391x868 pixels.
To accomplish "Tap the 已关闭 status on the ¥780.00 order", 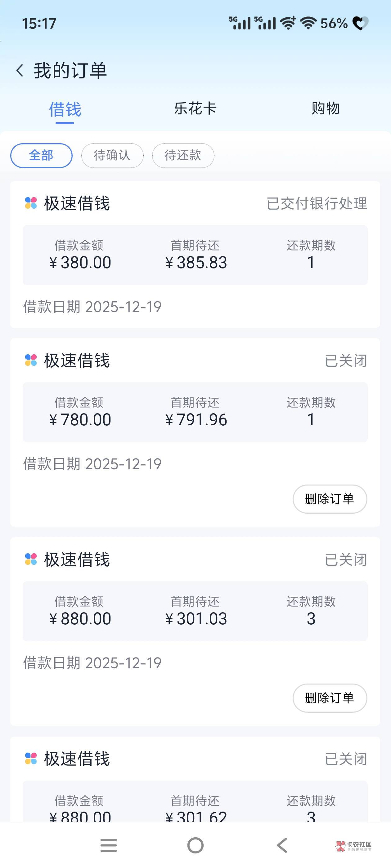I will (345, 361).
